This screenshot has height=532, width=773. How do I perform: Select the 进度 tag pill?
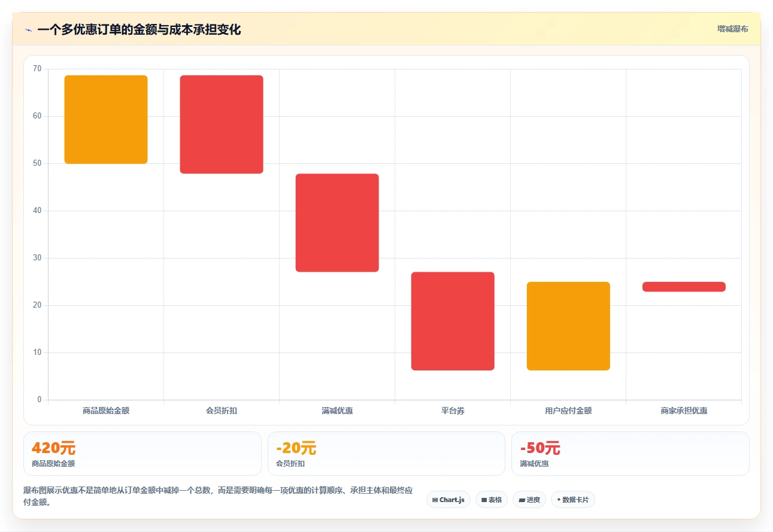pos(529,500)
